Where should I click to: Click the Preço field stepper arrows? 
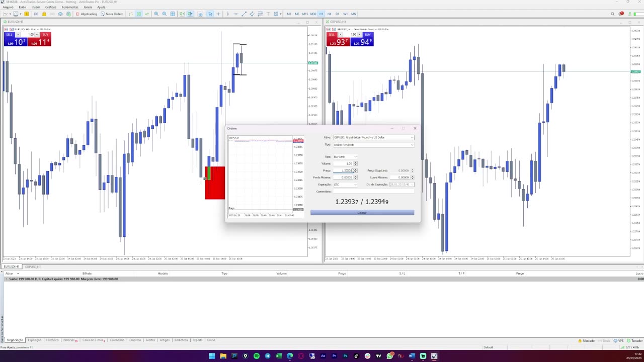pyautogui.click(x=356, y=170)
